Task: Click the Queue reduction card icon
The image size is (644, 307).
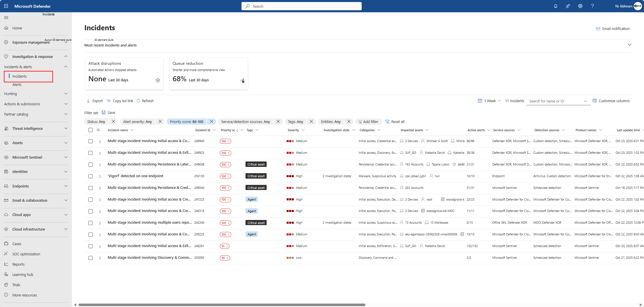Action: tap(242, 81)
